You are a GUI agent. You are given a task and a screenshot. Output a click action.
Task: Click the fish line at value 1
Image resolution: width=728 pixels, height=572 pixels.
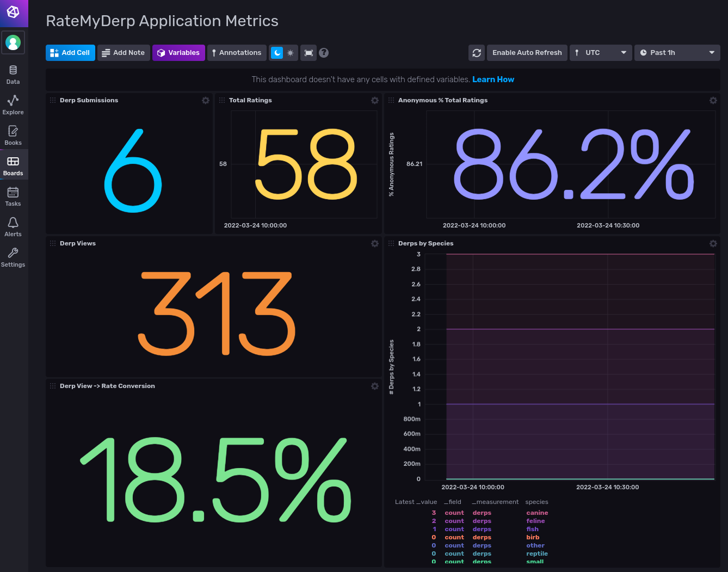tap(580, 404)
